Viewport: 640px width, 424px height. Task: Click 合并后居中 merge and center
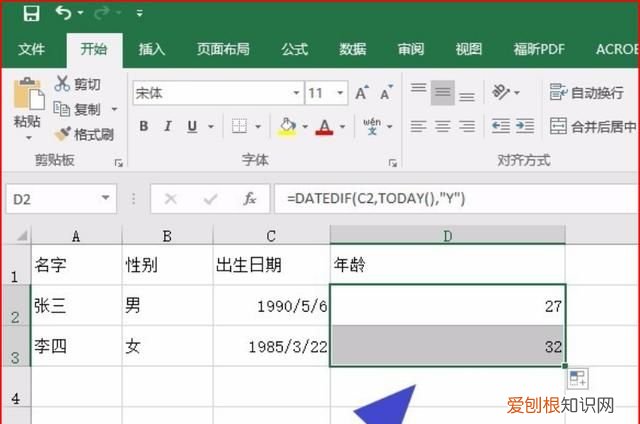(x=593, y=127)
